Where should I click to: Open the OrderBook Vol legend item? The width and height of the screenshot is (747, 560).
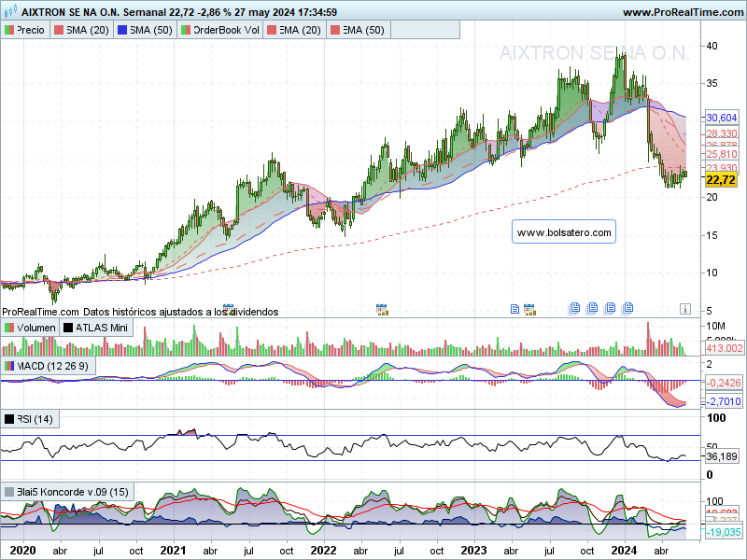(x=220, y=30)
